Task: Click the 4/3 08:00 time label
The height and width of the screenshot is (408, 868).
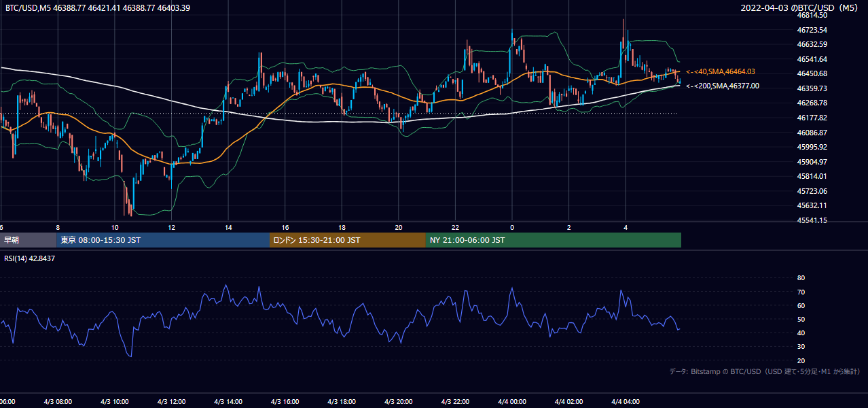Action: pyautogui.click(x=58, y=402)
